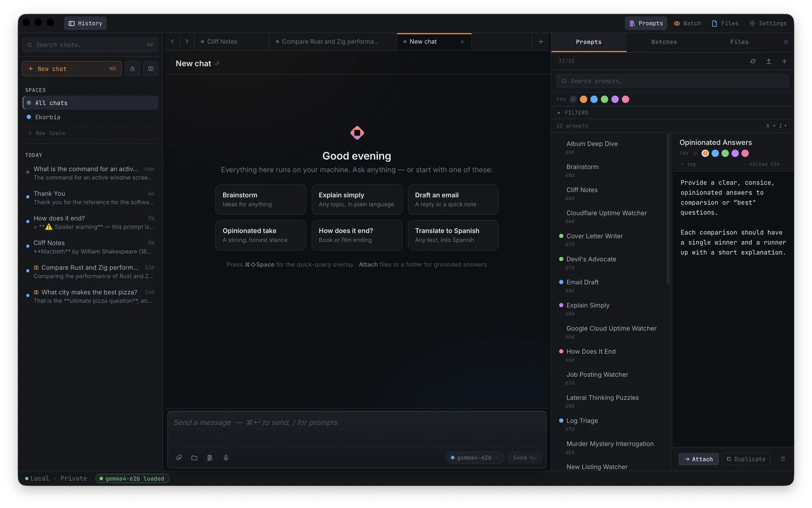Focus the Search chats field
Screen dimensions: 812x508
[90, 45]
